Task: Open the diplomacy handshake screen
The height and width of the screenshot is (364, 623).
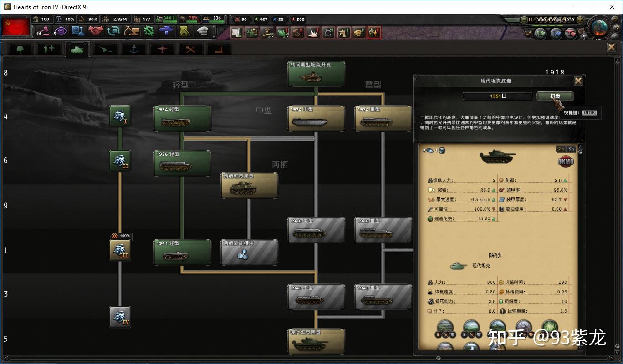Action: click(96, 31)
